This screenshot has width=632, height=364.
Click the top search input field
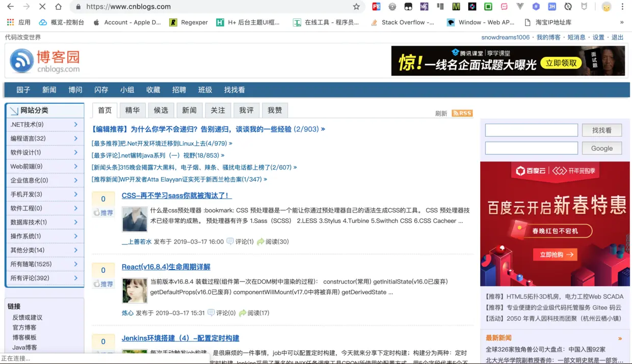coord(530,130)
